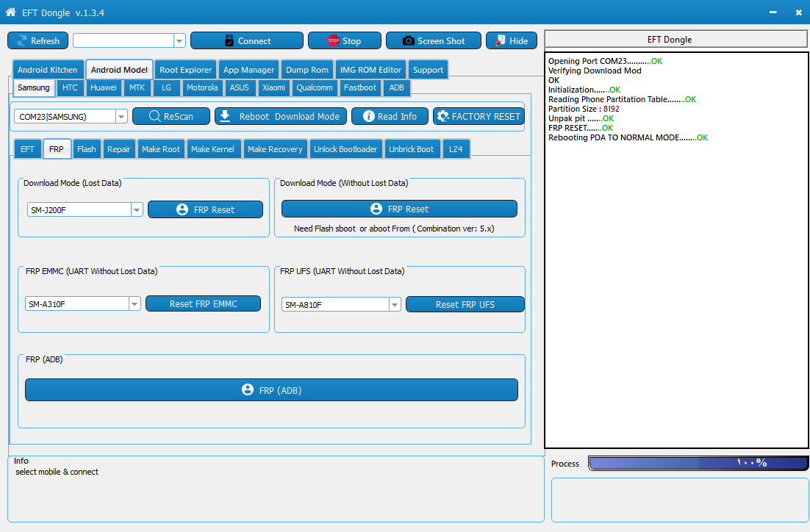This screenshot has width=810, height=532.
Task: Click the Process progress bar
Action: point(698,463)
